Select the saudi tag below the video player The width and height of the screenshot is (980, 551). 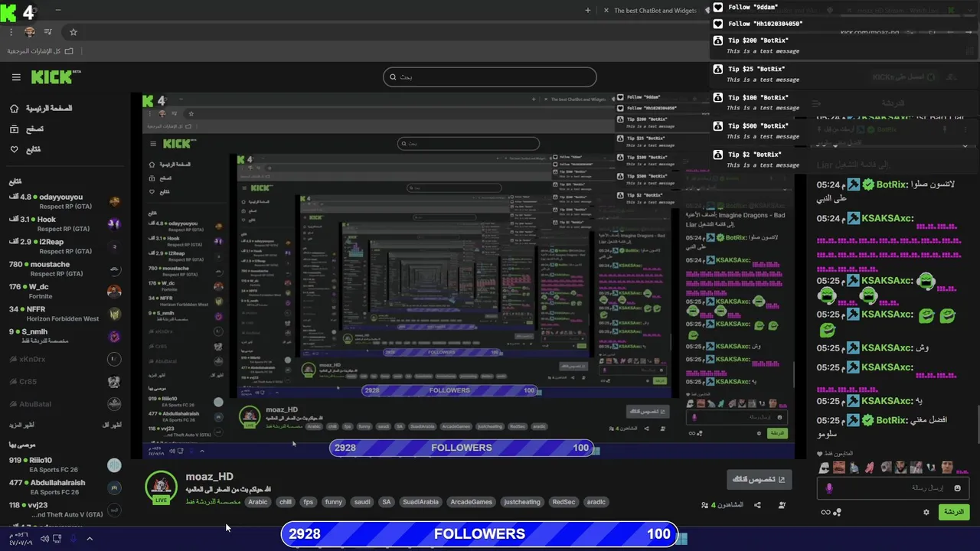(362, 502)
